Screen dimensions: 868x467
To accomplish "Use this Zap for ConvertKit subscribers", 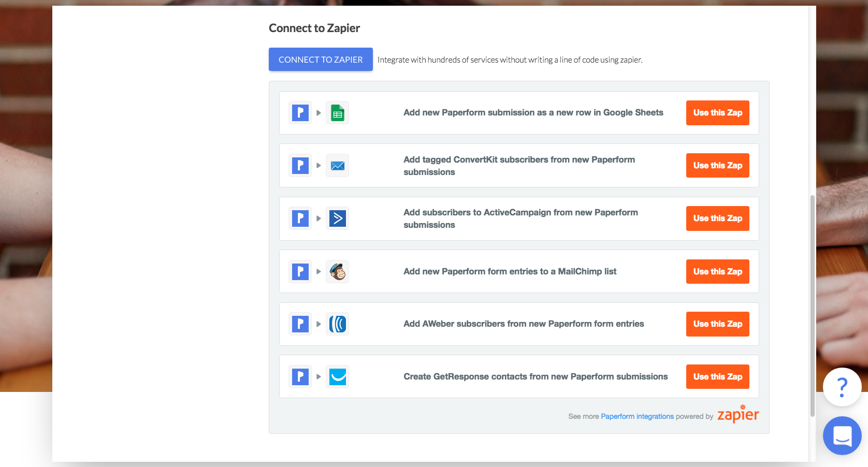I will coord(717,166).
